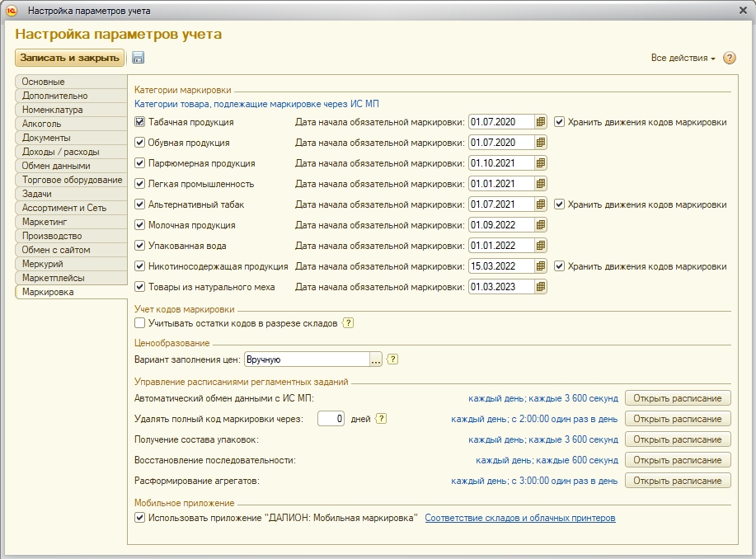Click Записать и закрыть button

(x=69, y=58)
